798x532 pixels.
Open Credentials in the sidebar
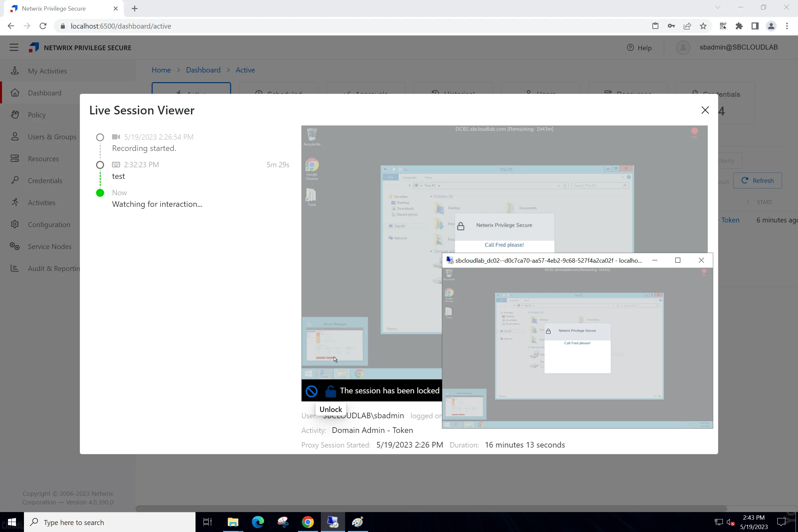45,181
